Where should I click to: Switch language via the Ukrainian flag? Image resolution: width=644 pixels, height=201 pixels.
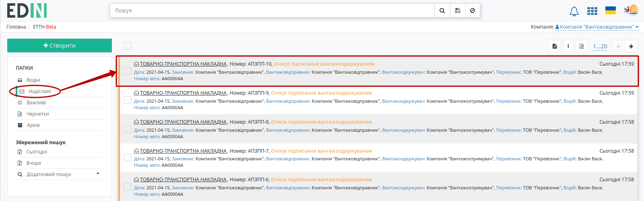(x=611, y=10)
